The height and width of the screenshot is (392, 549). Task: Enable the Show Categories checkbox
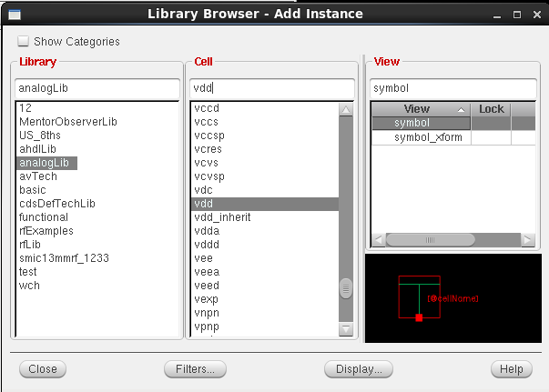click(x=24, y=41)
